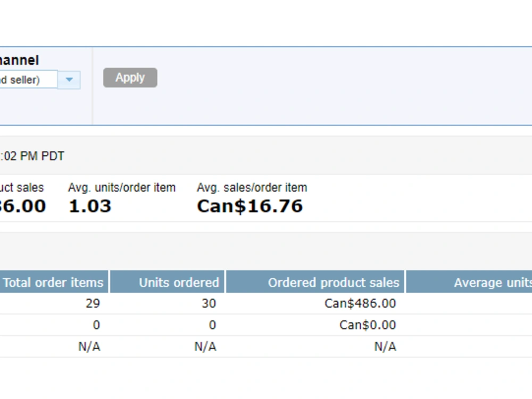Open the channel dropdown arrow
The image size is (532, 399).
click(x=69, y=80)
